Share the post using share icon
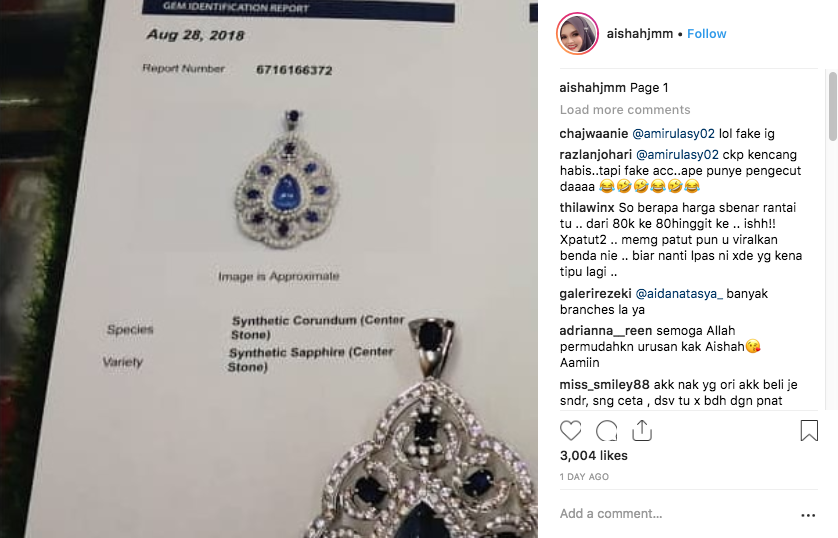The height and width of the screenshot is (538, 838). [x=642, y=431]
